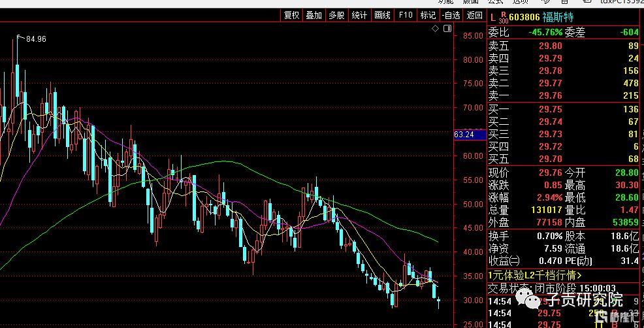Click the highlighted 63.24 price axis label
Screen dimensions: 644x328
pos(470,135)
